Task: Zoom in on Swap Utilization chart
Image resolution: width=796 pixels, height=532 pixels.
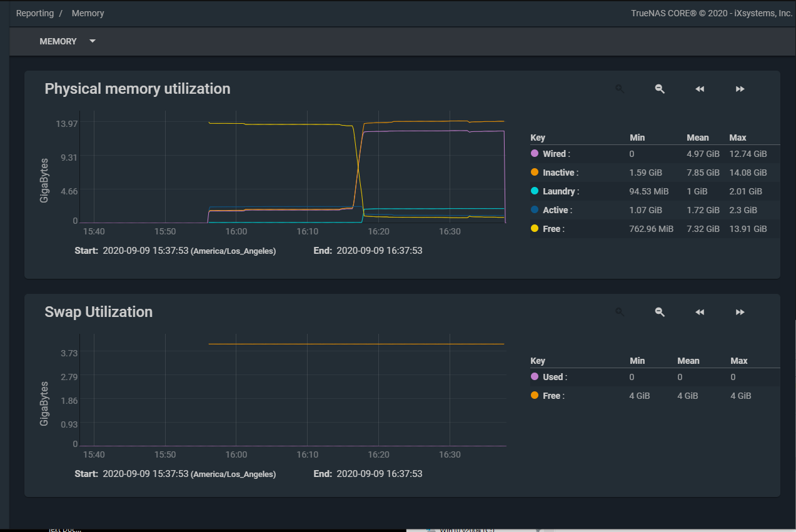Action: 620,312
